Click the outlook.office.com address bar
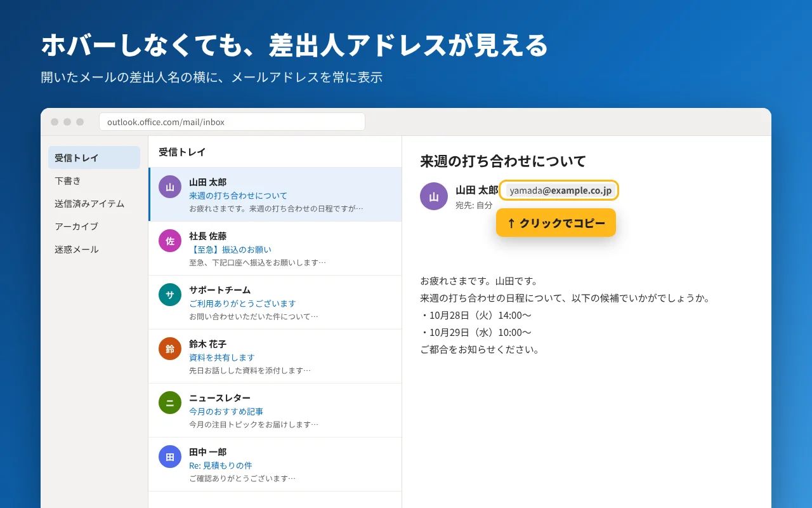The width and height of the screenshot is (812, 508). click(x=232, y=122)
